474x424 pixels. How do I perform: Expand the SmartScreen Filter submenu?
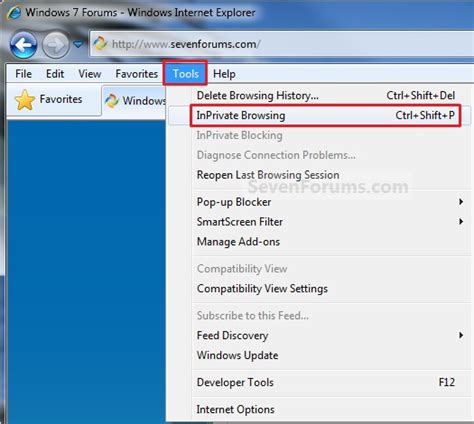(320, 222)
